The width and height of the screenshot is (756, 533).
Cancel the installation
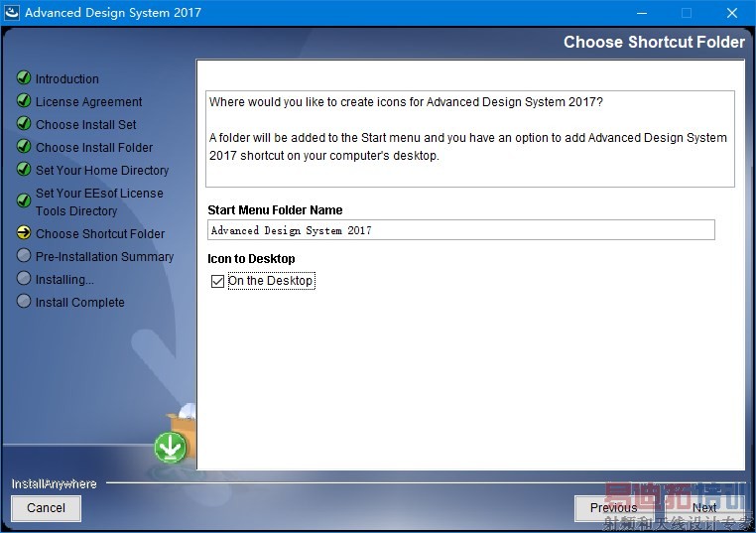coord(47,508)
